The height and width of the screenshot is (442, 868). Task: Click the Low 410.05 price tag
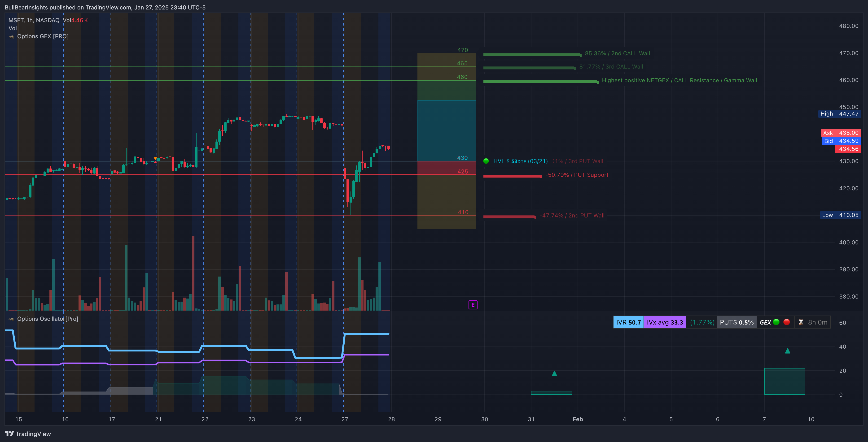pyautogui.click(x=840, y=215)
